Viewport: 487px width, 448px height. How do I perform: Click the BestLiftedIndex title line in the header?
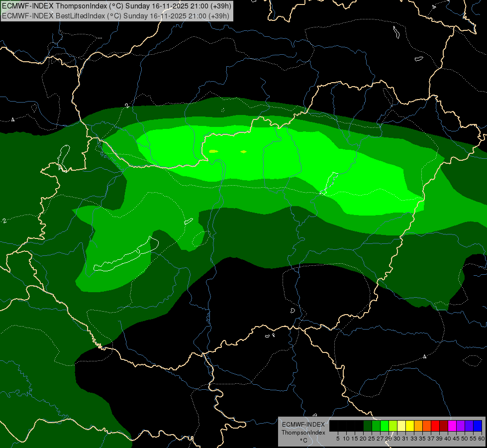point(115,16)
